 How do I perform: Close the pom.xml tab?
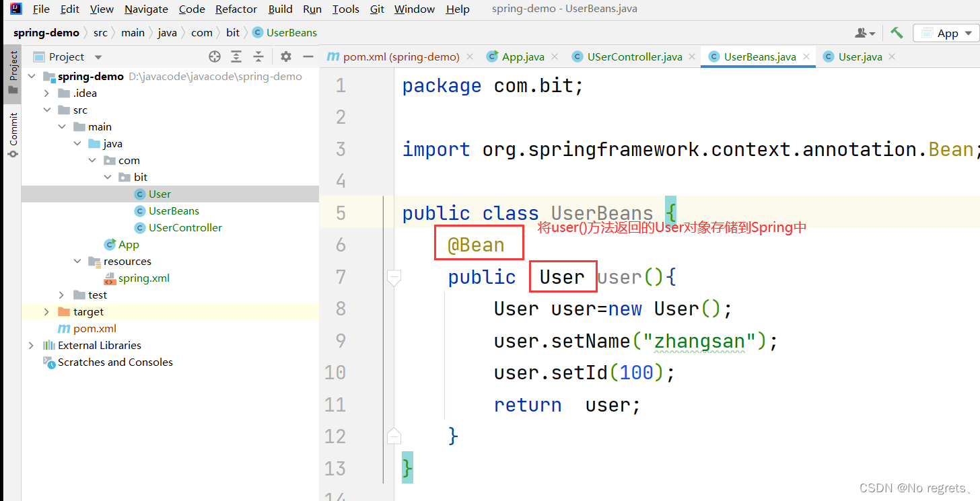pos(470,56)
